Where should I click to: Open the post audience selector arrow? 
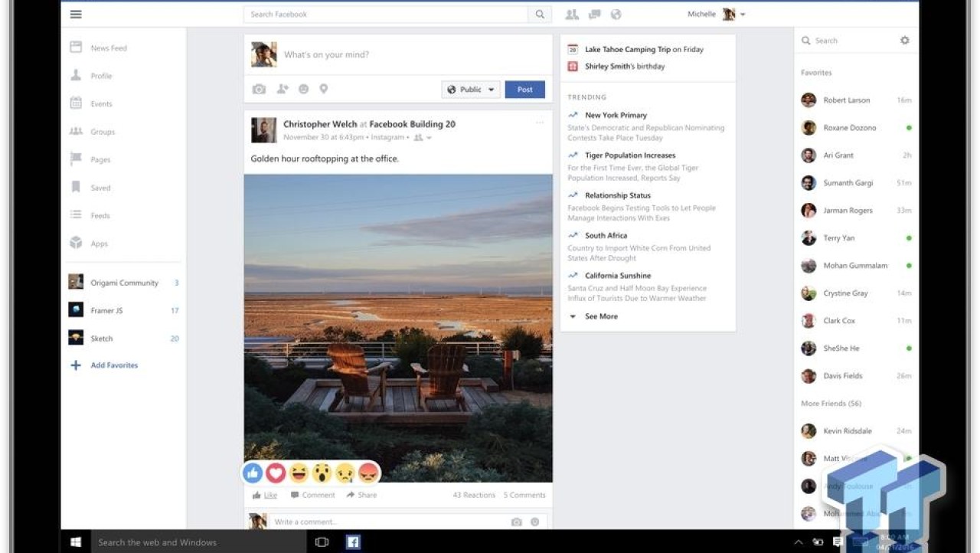(430, 138)
